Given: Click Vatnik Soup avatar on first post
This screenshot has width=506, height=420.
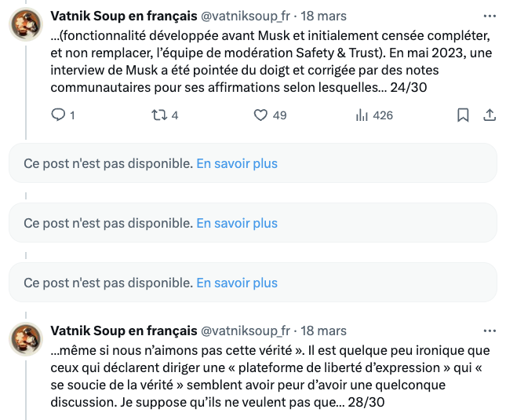Looking at the screenshot, I should click(26, 24).
